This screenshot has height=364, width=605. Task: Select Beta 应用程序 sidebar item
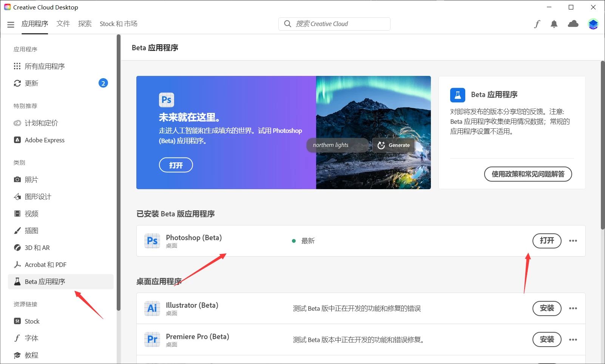point(61,282)
